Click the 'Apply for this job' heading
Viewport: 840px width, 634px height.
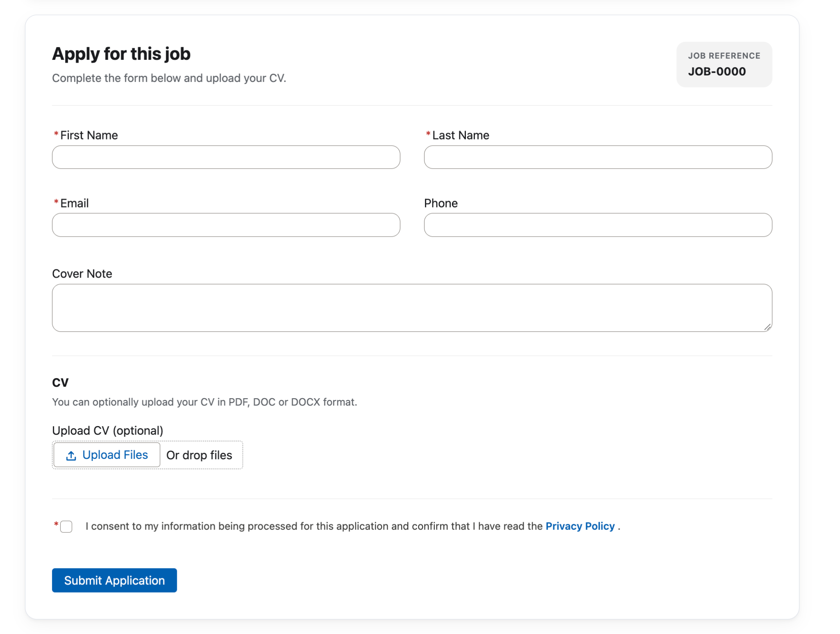pos(121,54)
